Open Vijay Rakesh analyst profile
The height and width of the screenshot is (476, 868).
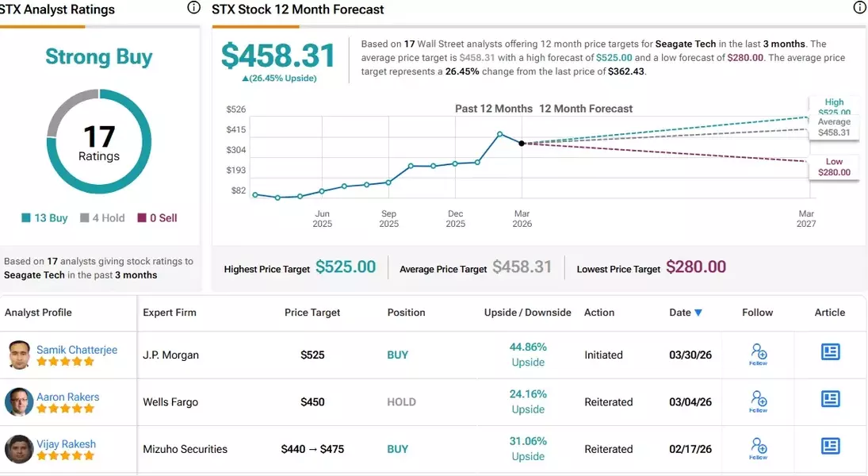pos(65,444)
